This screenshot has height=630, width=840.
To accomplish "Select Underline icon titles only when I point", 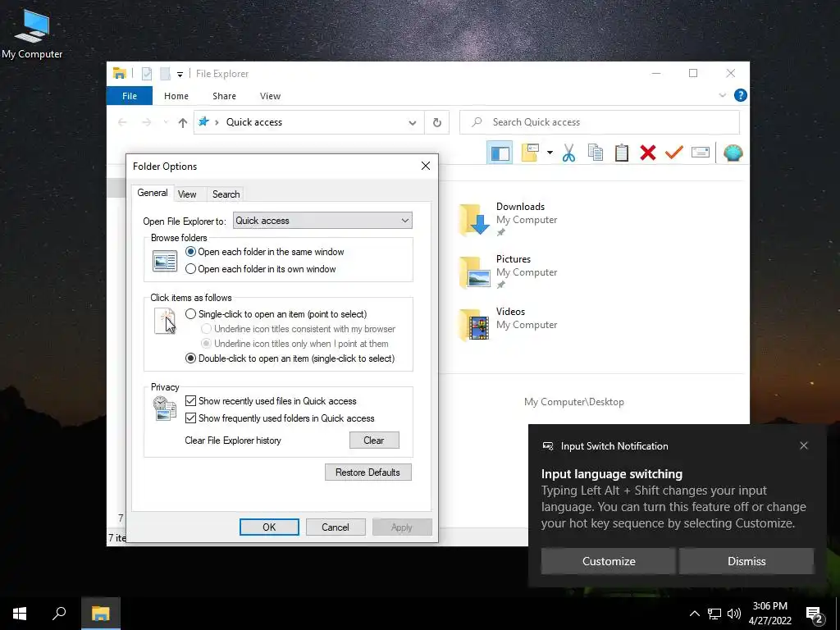I will 294,344.
